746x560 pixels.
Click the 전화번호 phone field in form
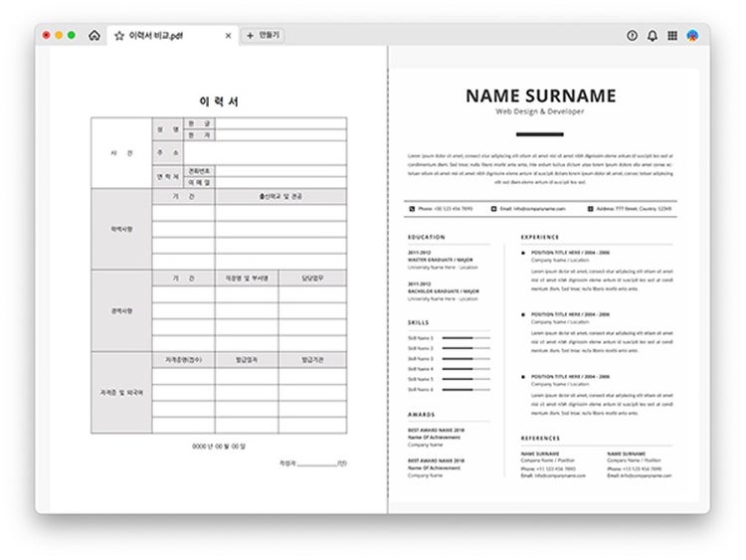[280, 171]
